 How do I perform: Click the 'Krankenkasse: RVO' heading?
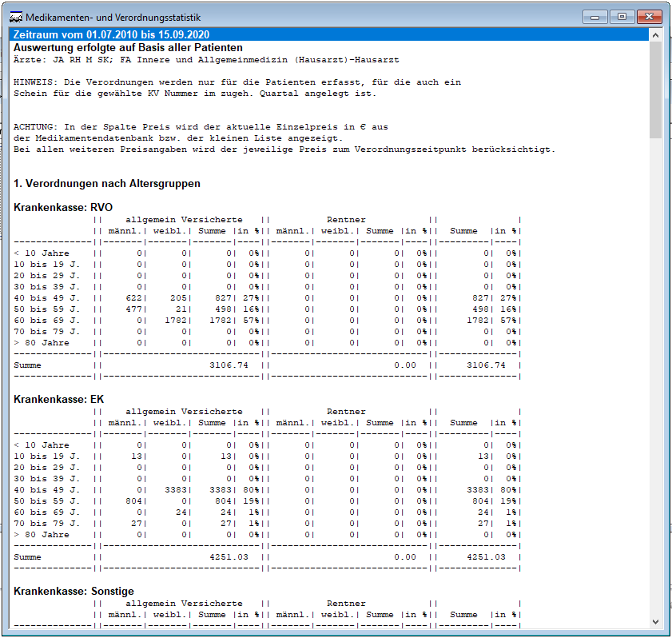click(63, 208)
